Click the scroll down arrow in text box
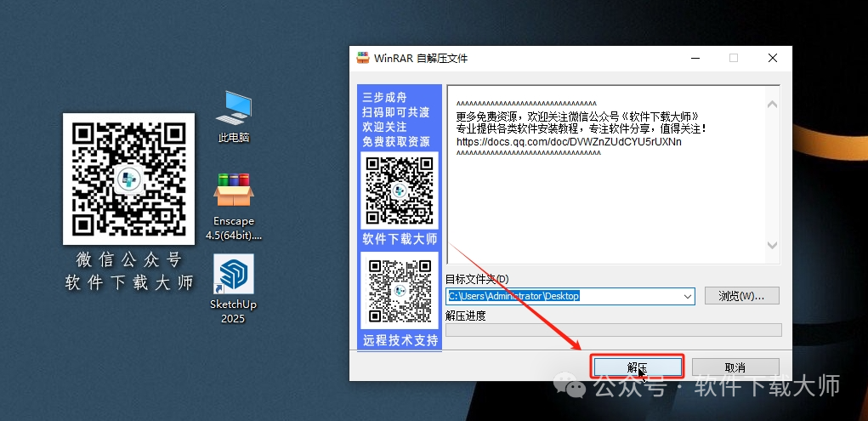 click(772, 245)
